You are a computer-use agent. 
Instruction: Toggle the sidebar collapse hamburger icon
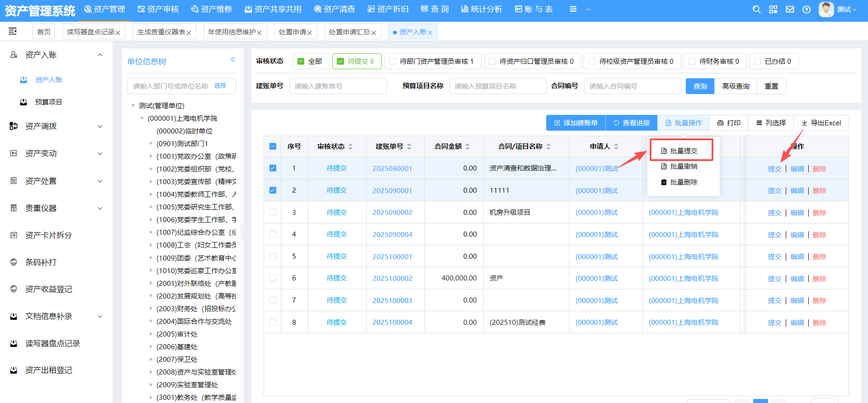tap(13, 31)
